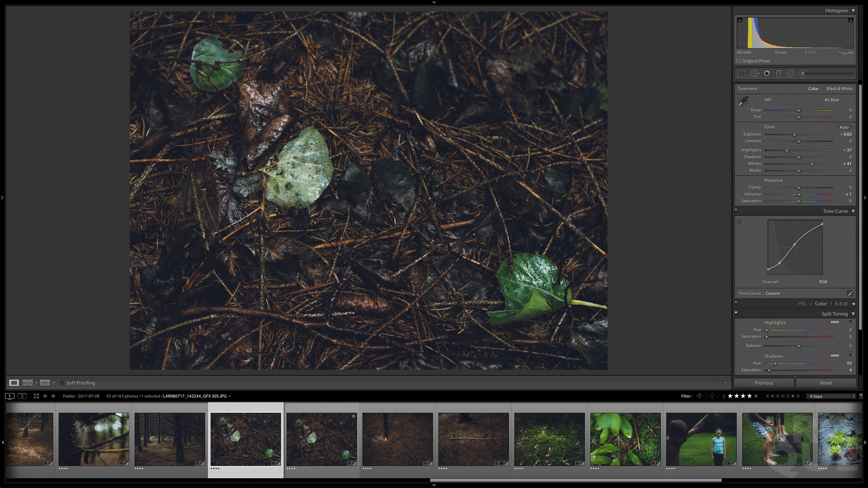Switch to the HSL tab
The height and width of the screenshot is (488, 868).
(802, 304)
